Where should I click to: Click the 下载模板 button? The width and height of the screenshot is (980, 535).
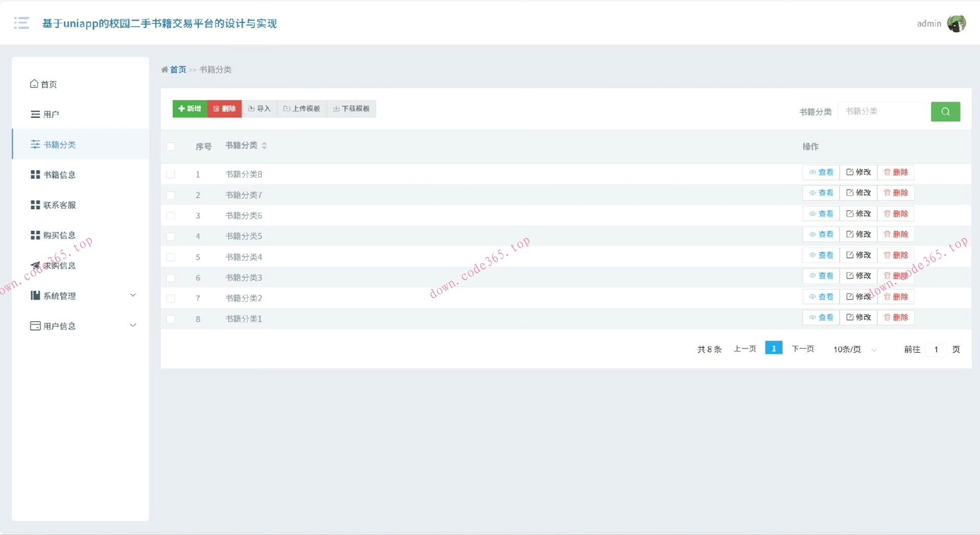click(351, 109)
